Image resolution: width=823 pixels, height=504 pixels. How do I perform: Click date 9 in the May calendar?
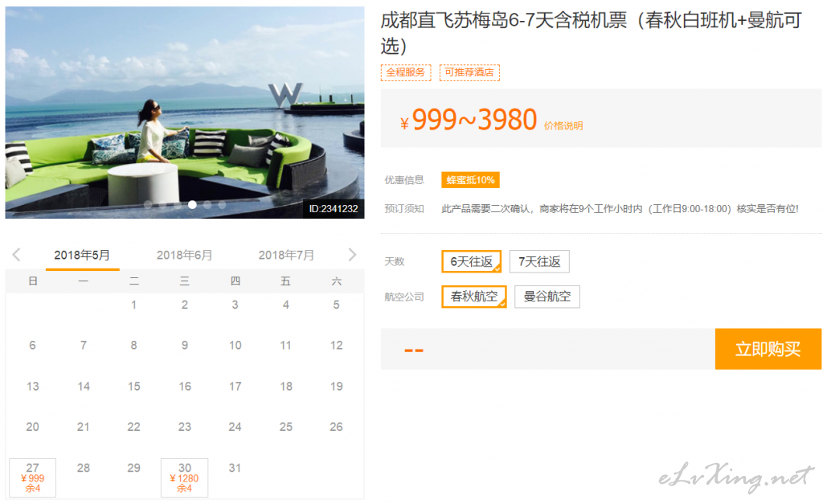coord(185,346)
